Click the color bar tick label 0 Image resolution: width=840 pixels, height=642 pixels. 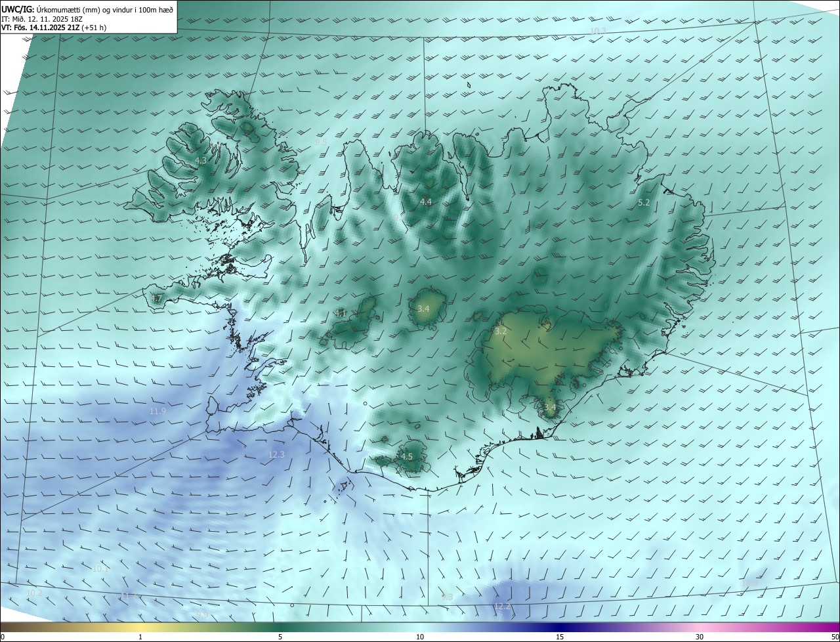coord(3,637)
